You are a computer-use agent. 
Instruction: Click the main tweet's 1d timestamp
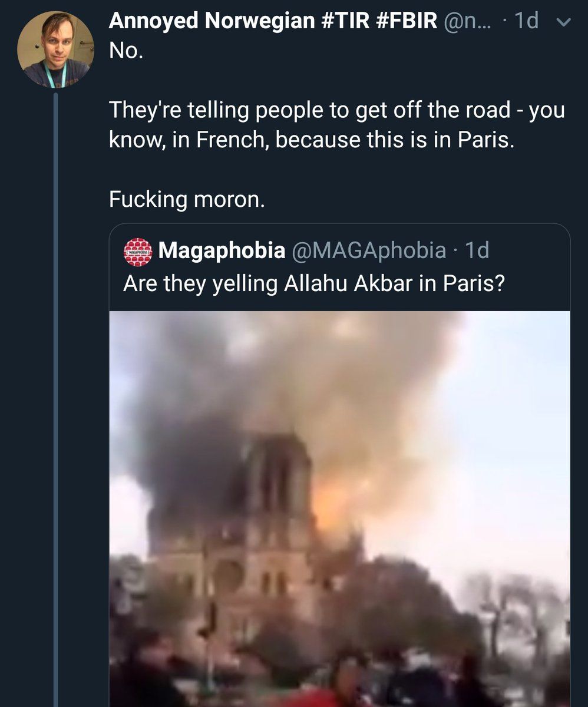[526, 22]
